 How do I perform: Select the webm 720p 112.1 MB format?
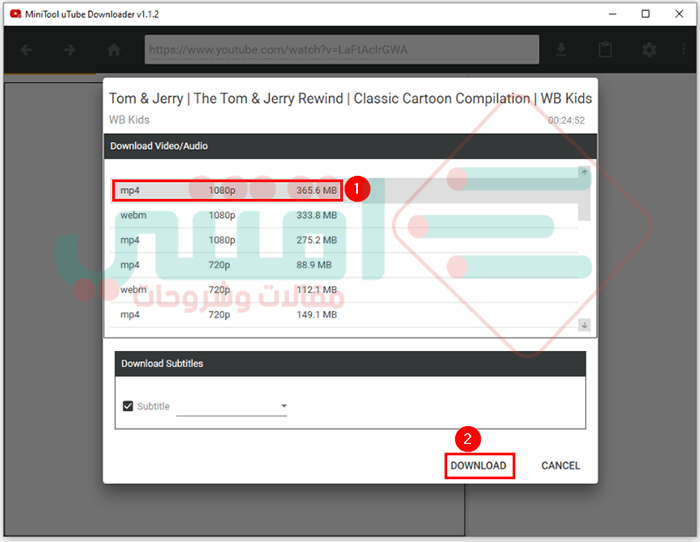pyautogui.click(x=344, y=290)
